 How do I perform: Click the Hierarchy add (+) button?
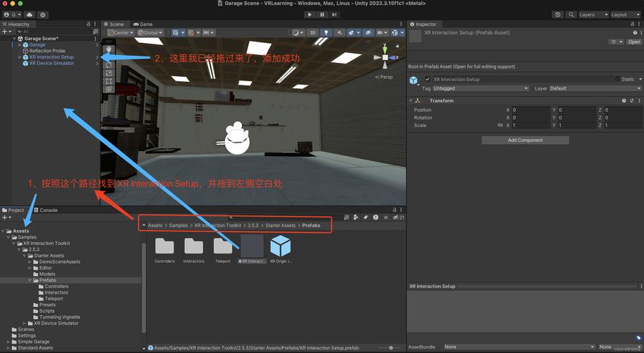coord(6,31)
